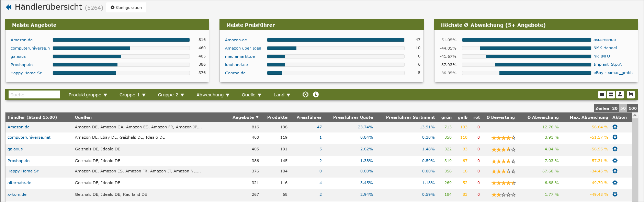Screen dimensions: 644x202
Task: Open x-kom.de merchant link
Action: point(17,194)
